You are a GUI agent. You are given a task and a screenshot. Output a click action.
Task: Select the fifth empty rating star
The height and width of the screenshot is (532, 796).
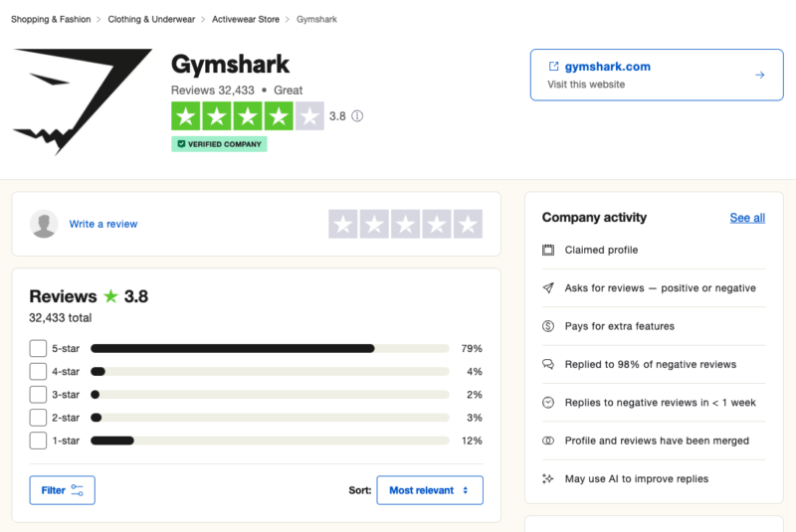[x=468, y=225]
